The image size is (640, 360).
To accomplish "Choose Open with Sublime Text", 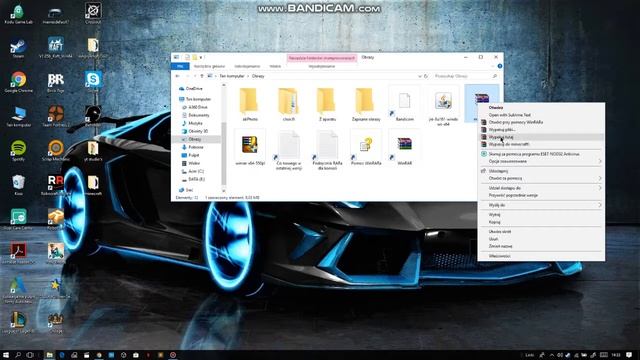I will (541, 115).
